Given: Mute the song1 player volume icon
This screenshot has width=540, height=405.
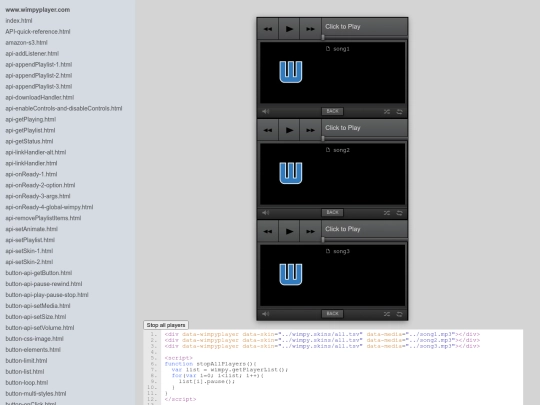Looking at the screenshot, I should click(x=266, y=111).
